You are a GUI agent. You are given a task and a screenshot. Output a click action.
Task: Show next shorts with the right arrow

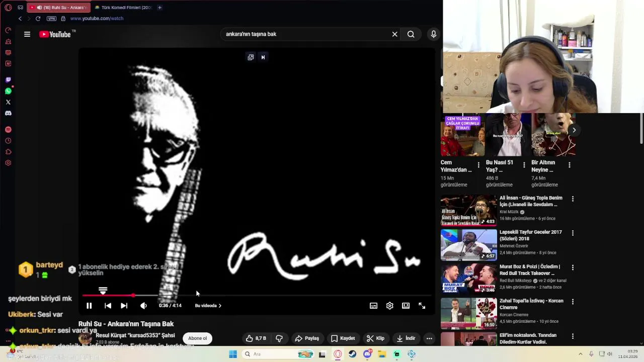pos(574,130)
